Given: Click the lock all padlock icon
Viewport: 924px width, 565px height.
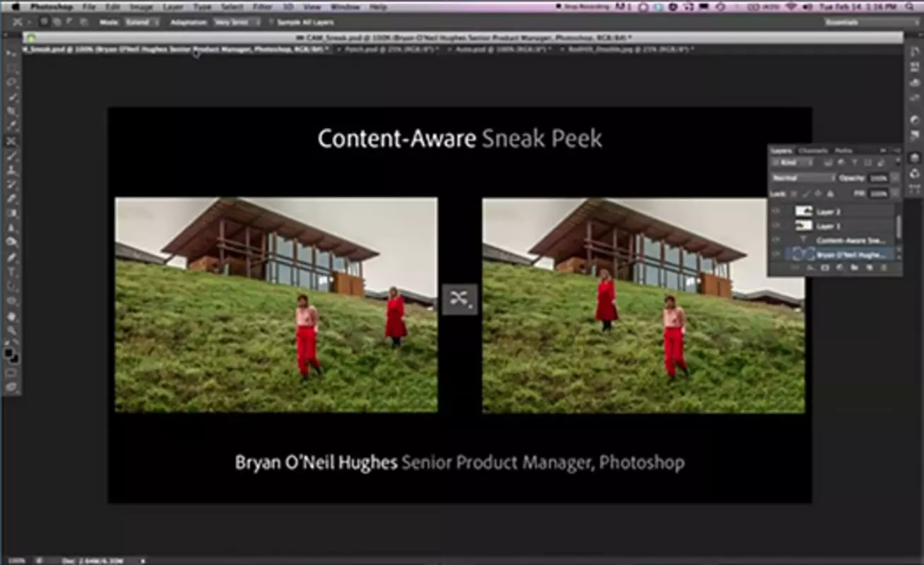Looking at the screenshot, I should coord(830,194).
